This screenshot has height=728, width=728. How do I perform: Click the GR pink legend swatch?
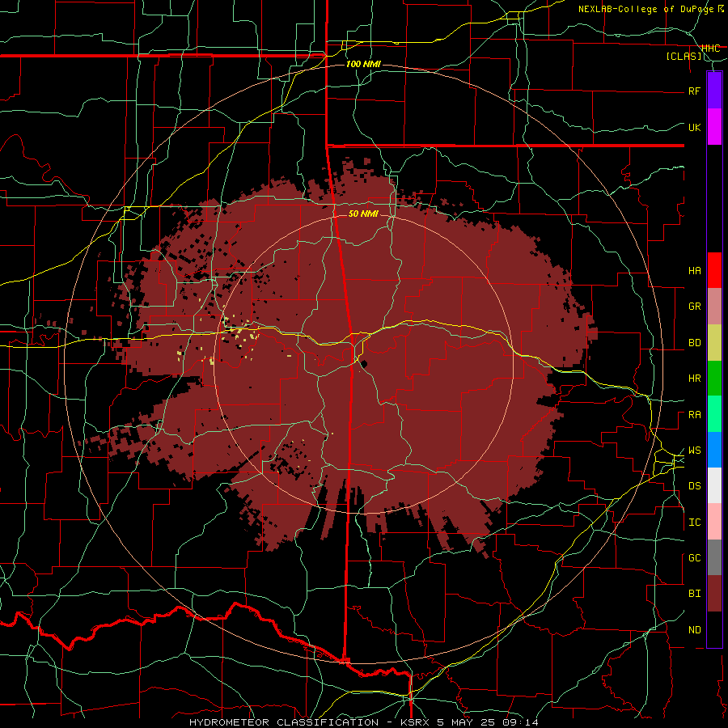(x=714, y=306)
